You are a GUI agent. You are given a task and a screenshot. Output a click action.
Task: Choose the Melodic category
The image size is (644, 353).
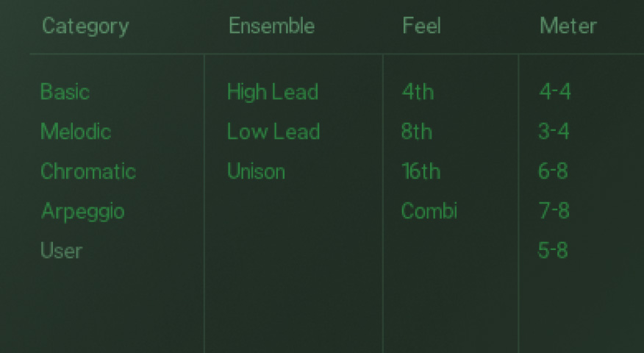(76, 132)
